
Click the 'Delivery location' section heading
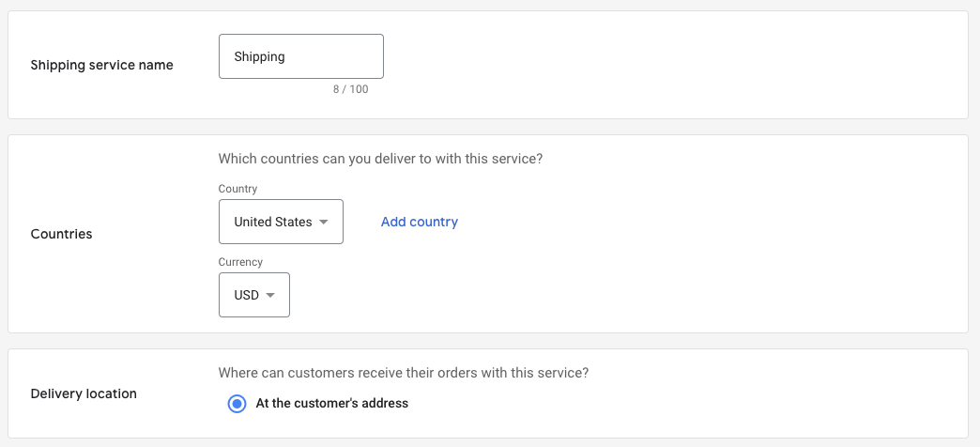point(84,393)
